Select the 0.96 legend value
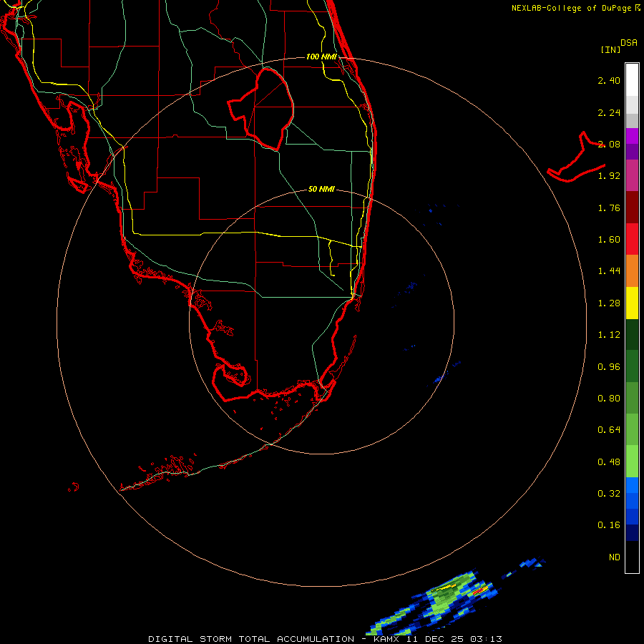Screen dimensions: 644x644 pyautogui.click(x=609, y=367)
